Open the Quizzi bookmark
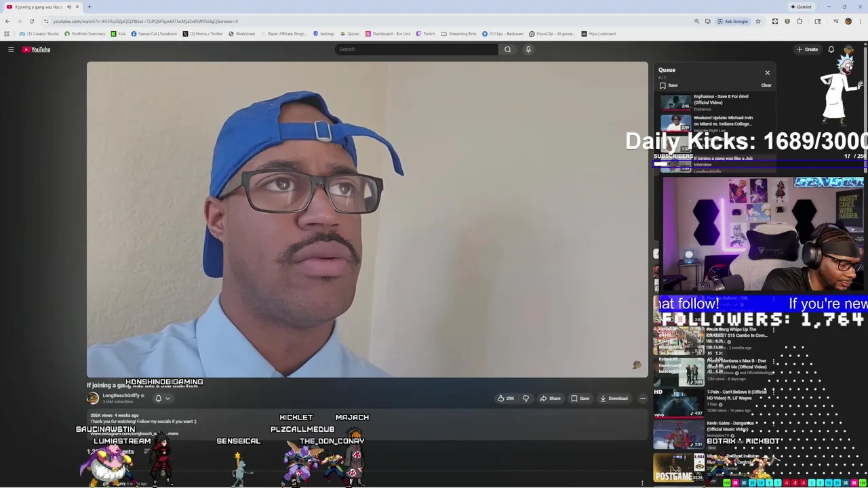 (x=350, y=34)
